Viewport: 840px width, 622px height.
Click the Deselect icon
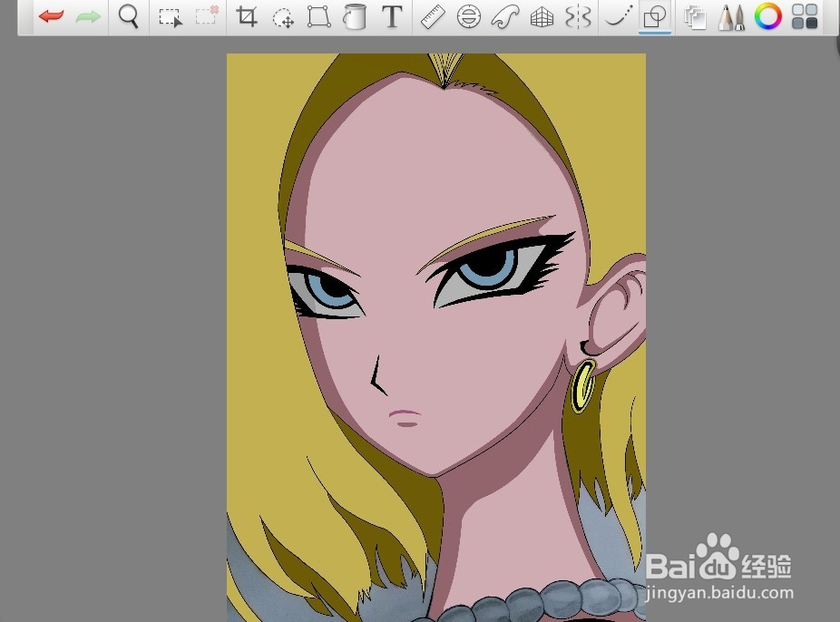[x=208, y=15]
